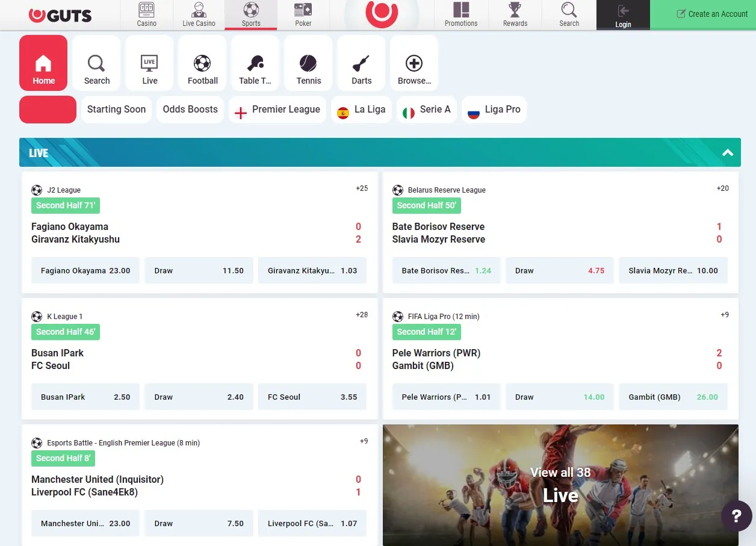Click the Second Half 71' badge
Image resolution: width=756 pixels, height=546 pixels.
(x=66, y=205)
